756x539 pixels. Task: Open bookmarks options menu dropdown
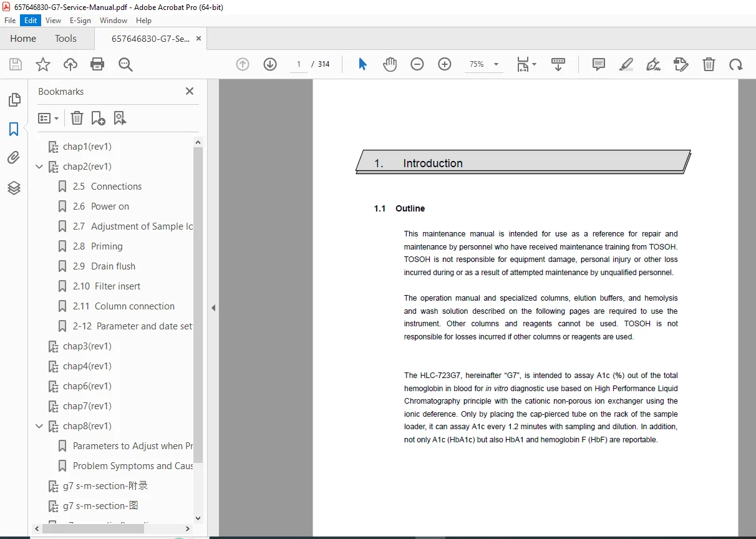point(49,118)
